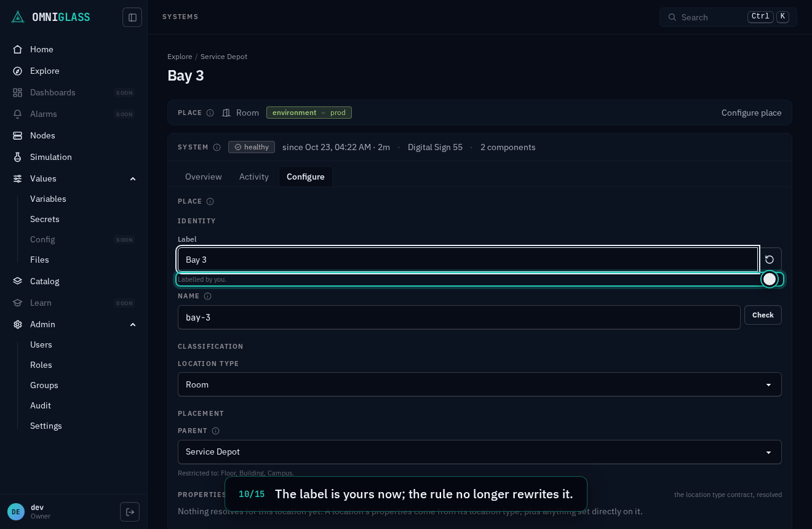Open Nodes via its server icon
Screen dimensions: 812x529
coord(18,135)
